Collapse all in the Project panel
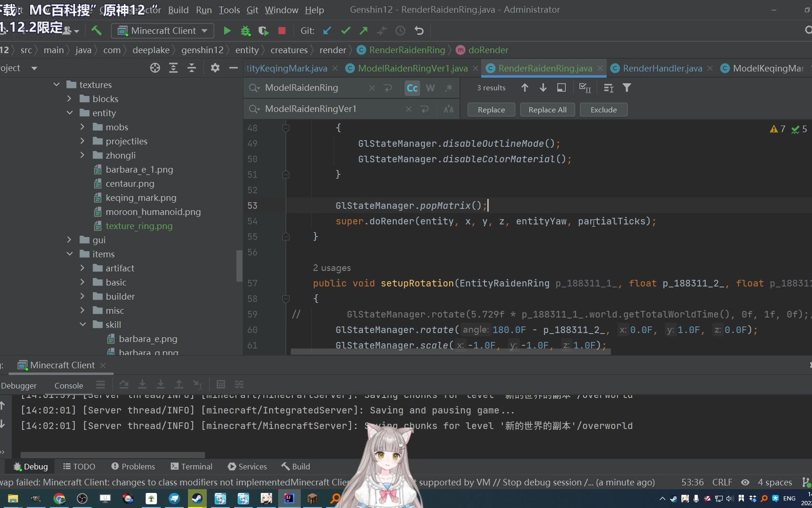 192,68
